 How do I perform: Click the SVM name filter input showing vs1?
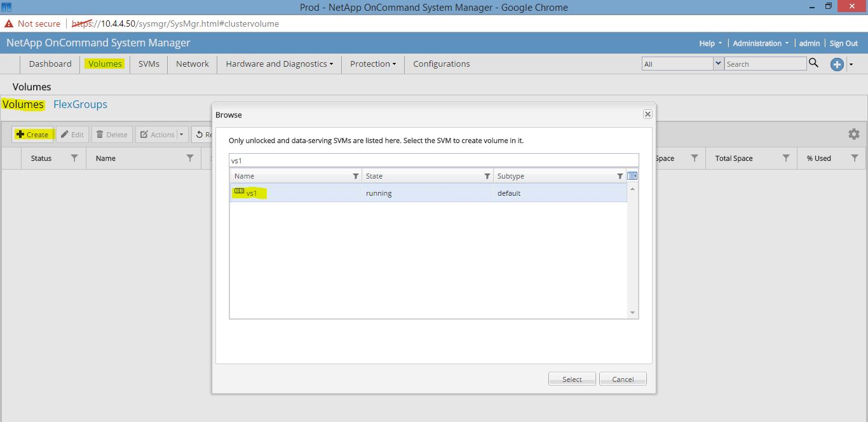click(434, 160)
